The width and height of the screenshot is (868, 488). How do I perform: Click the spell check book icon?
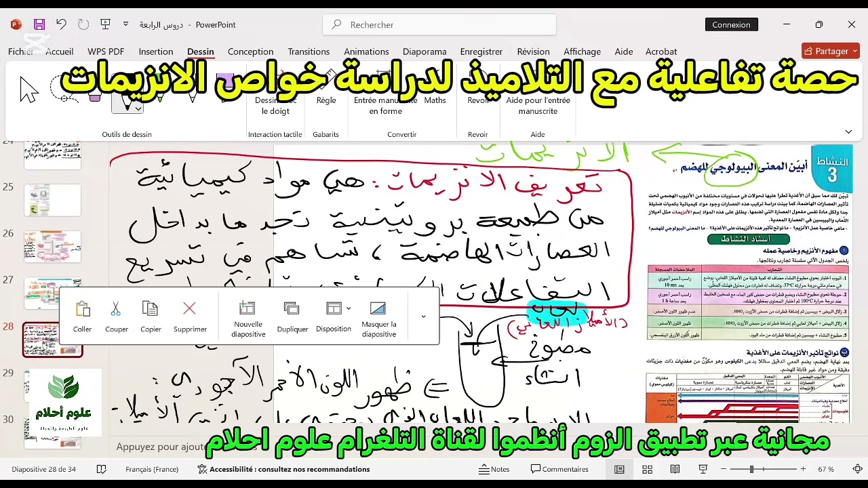(102, 469)
